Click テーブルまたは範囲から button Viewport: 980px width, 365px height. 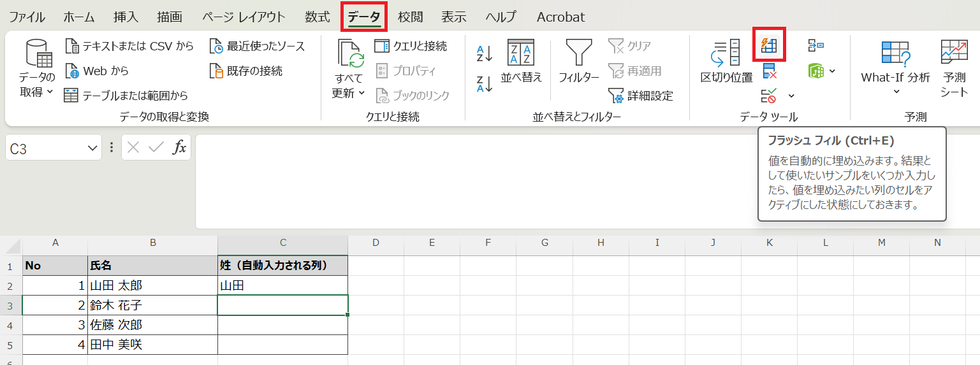(126, 96)
